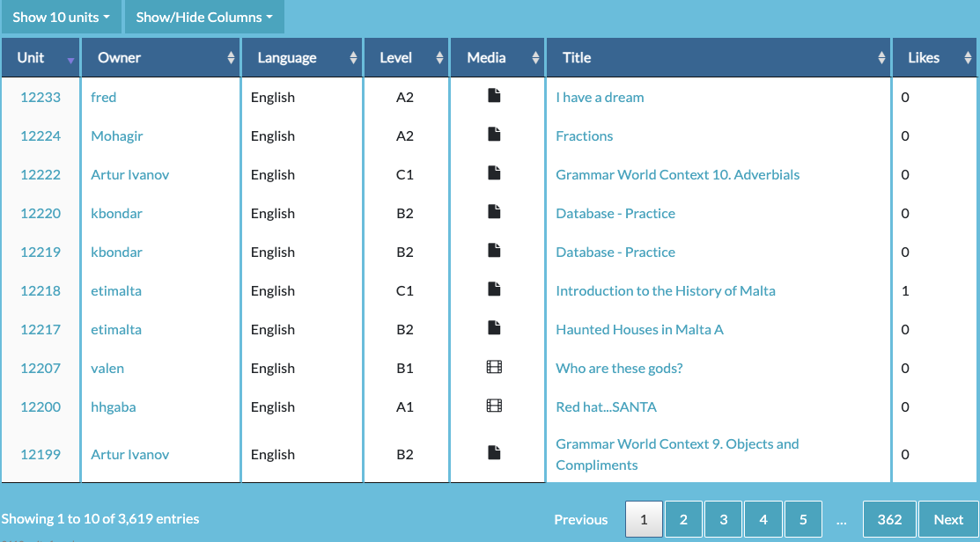Toggle descending sort on the Unit column
Image resolution: width=980 pixels, height=542 pixels.
(x=70, y=57)
